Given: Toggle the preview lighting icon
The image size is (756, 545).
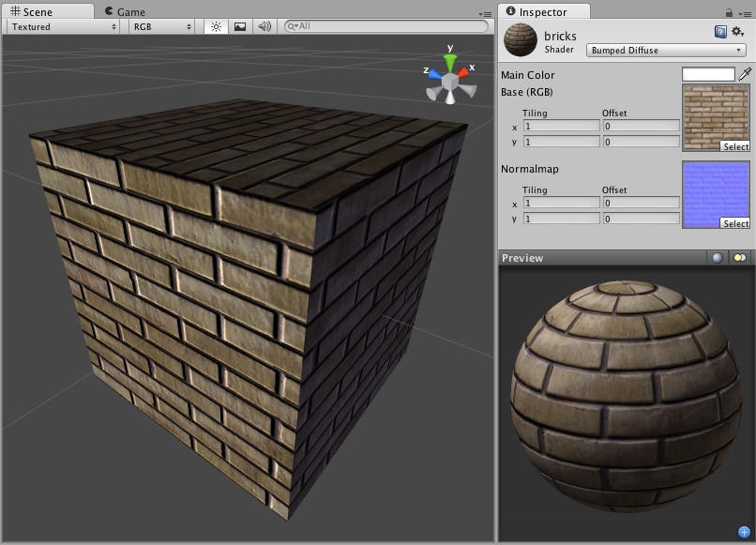Looking at the screenshot, I should pos(739,258).
